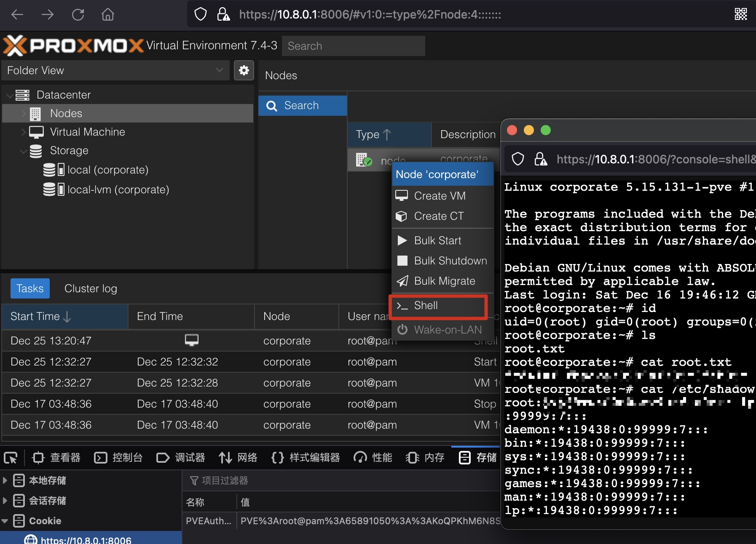This screenshot has height=544, width=756.
Task: Click the element picker icon in devtools
Action: (x=11, y=458)
